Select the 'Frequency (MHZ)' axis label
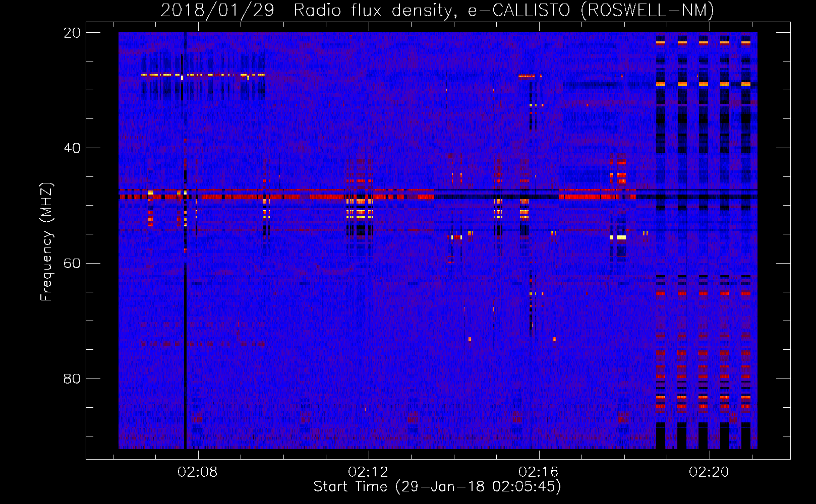 46,242
